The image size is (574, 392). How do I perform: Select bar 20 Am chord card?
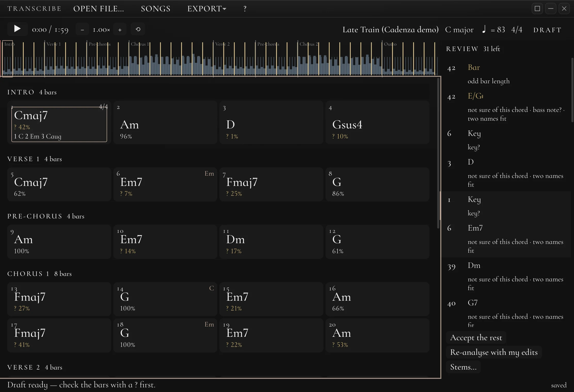tap(377, 336)
